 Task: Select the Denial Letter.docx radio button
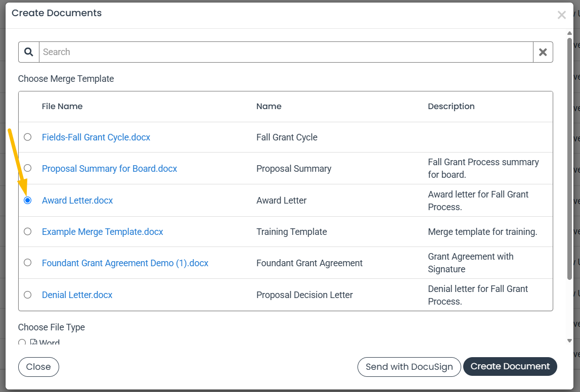pos(28,295)
